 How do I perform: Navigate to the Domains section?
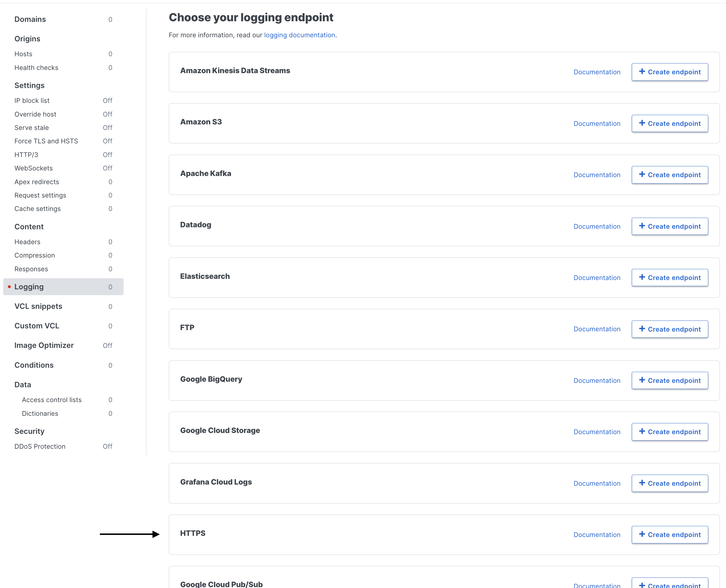click(x=30, y=19)
